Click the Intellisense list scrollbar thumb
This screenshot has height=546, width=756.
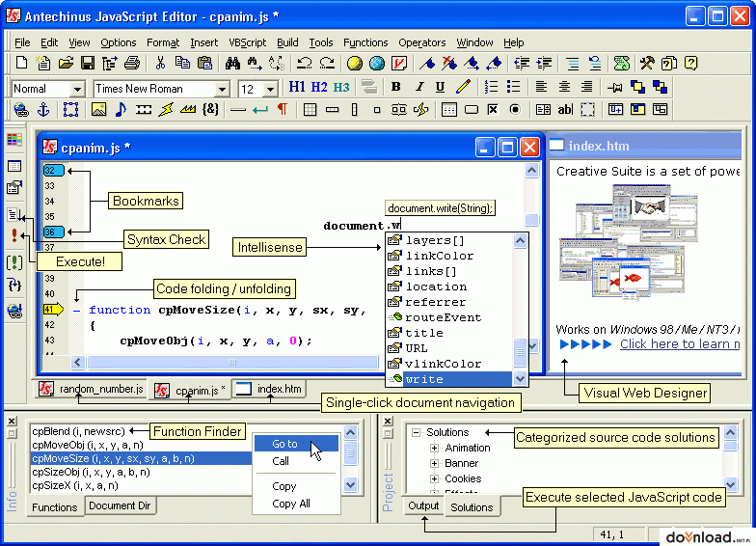pos(520,352)
